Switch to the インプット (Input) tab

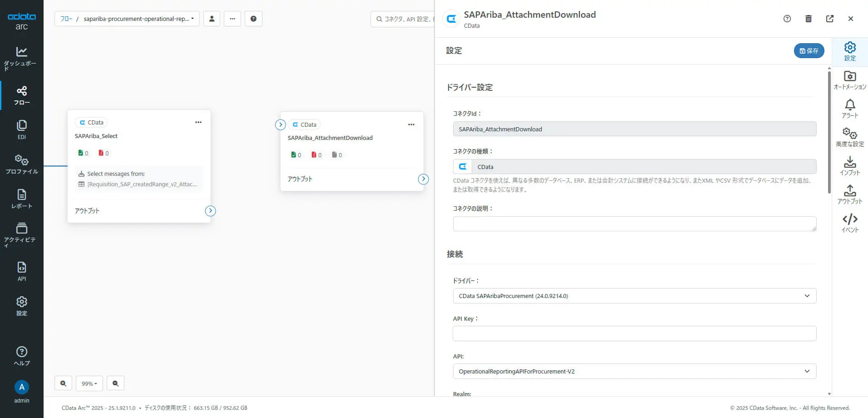pyautogui.click(x=849, y=166)
